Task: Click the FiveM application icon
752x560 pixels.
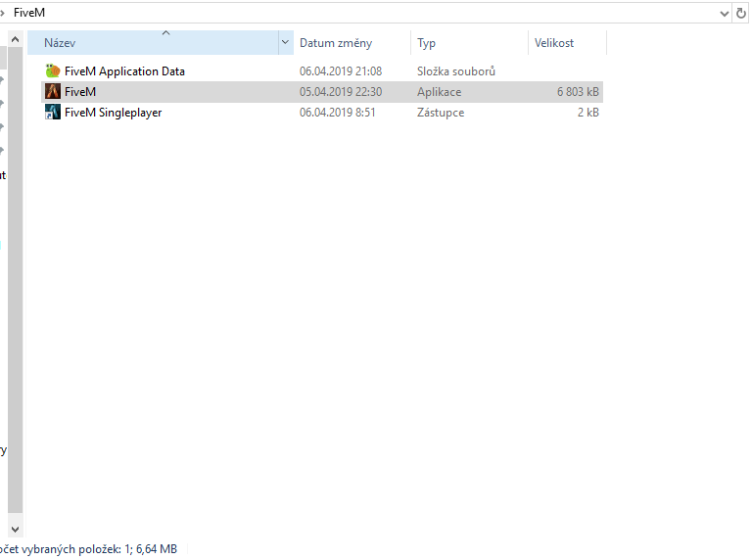Action: tap(52, 92)
